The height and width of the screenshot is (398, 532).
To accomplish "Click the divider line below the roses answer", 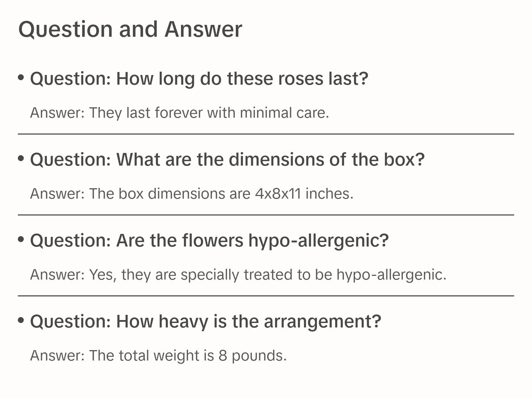I will coord(266,134).
